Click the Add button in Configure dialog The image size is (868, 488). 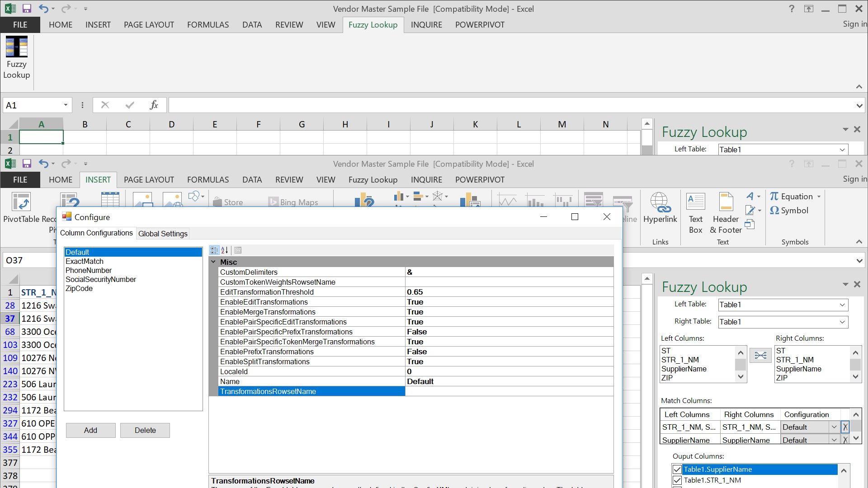coord(90,430)
